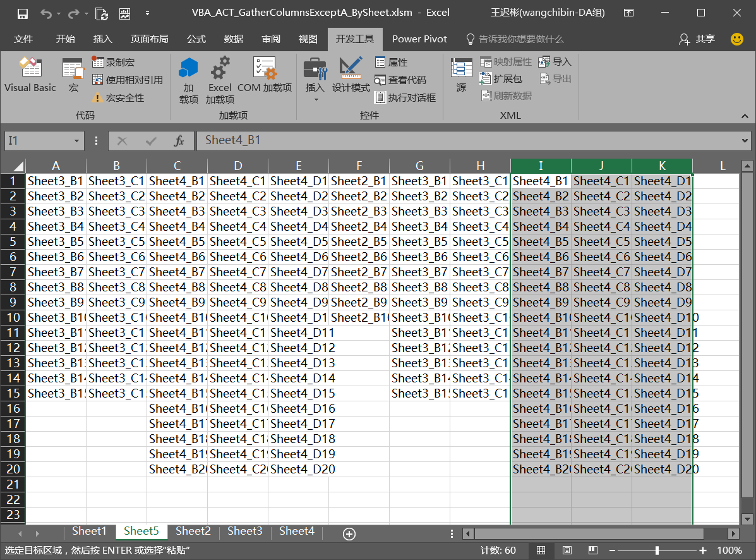Screen dimensions: 756x560
Task: Toggle Design Mode
Action: pyautogui.click(x=351, y=75)
